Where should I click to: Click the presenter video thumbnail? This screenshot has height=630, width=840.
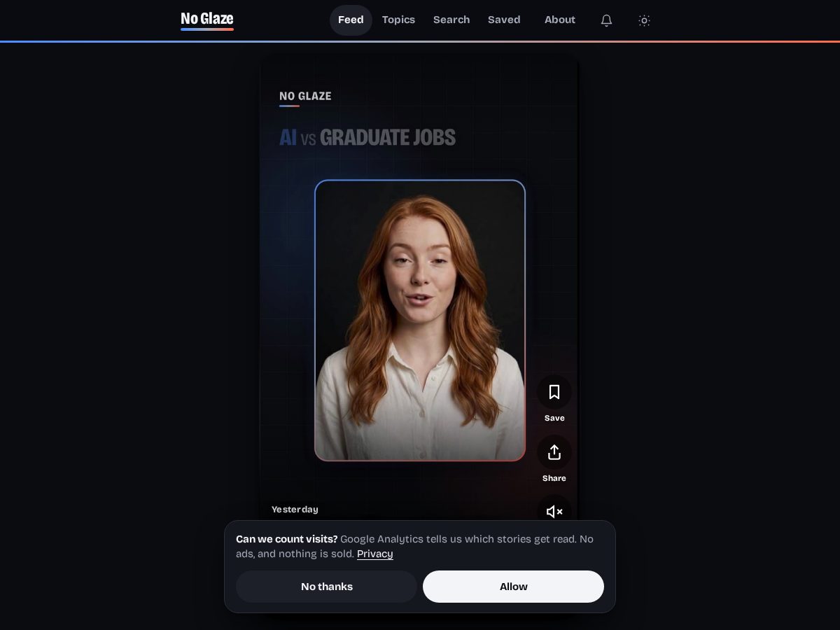click(420, 321)
